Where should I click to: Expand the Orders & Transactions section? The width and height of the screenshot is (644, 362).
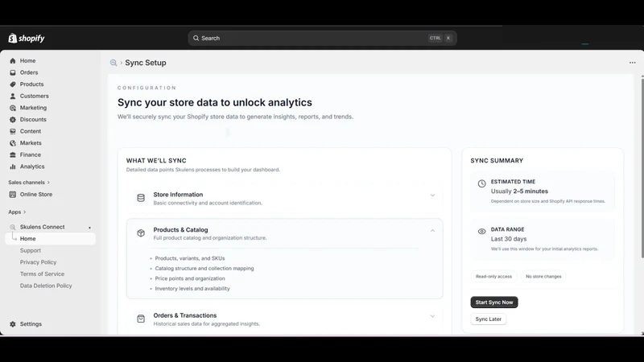click(x=432, y=316)
